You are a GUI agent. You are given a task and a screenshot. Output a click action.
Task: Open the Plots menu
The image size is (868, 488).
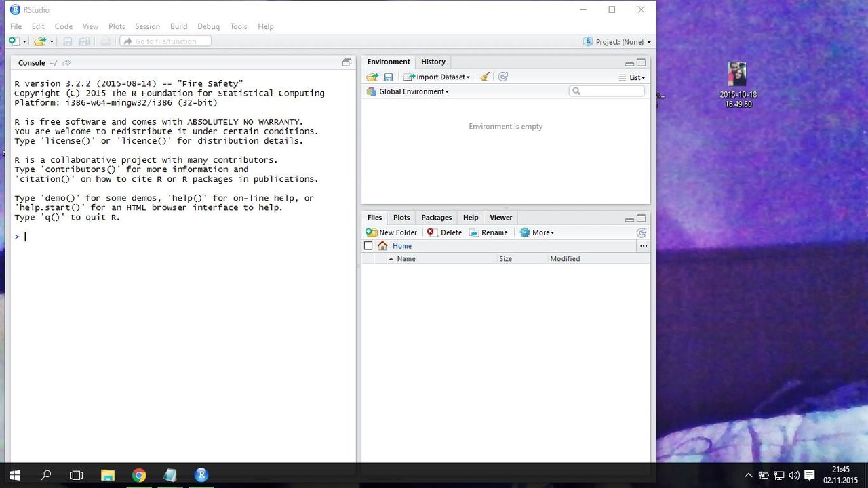[x=117, y=26]
